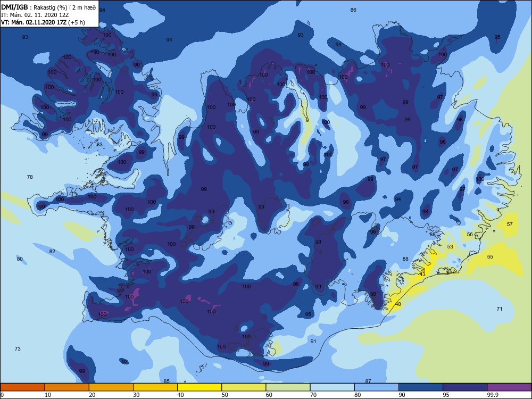Screen dimensions: 532x399
Task: Click the legend tick label '30'
Action: tap(136, 395)
